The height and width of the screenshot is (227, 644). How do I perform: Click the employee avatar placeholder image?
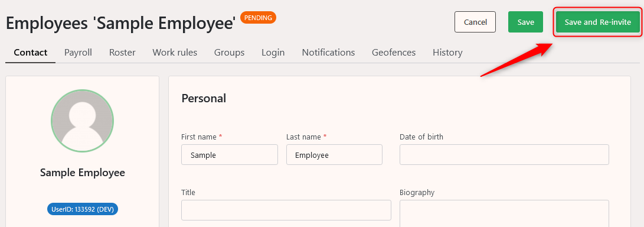[x=82, y=121]
